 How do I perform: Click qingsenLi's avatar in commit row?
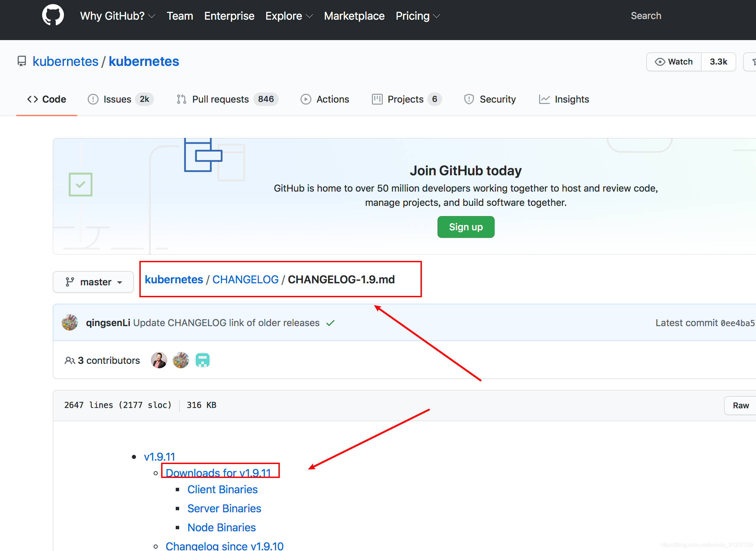pos(70,322)
